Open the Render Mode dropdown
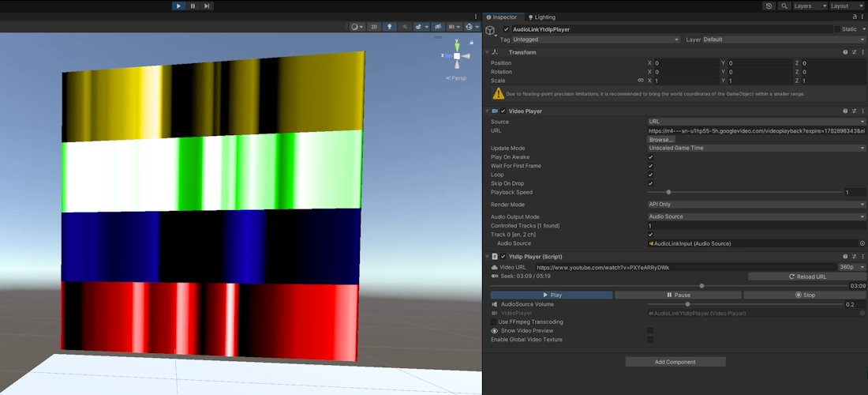 tap(757, 205)
